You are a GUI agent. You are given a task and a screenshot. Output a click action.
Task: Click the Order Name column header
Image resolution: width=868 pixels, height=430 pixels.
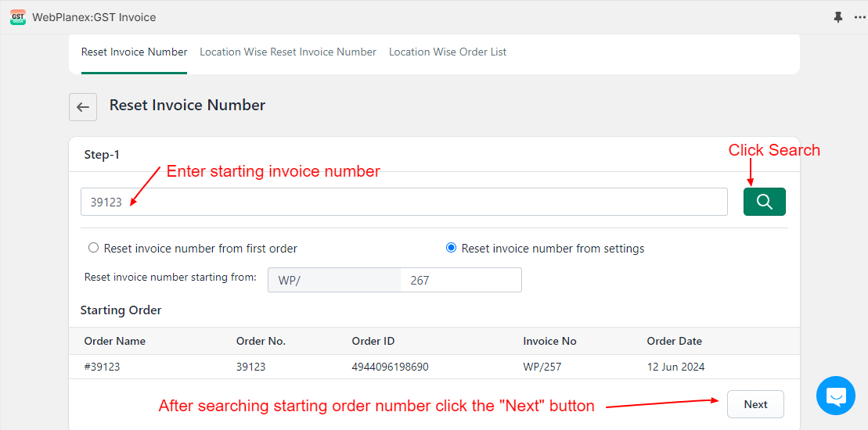coord(114,341)
